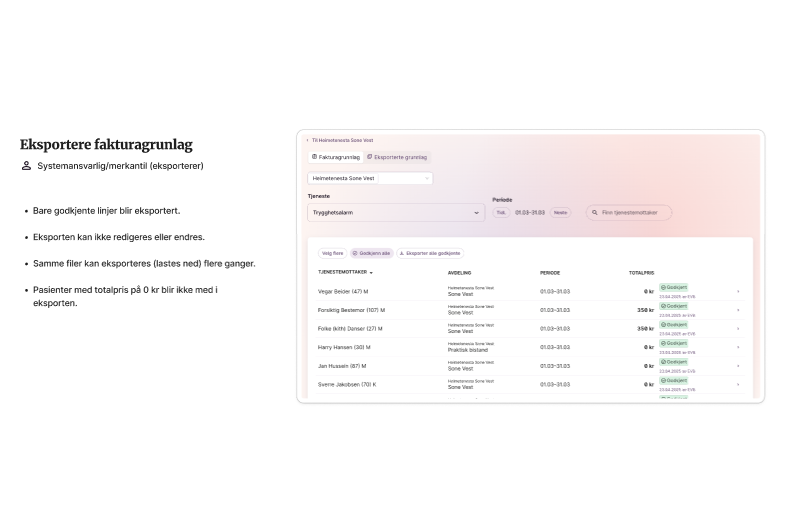Go back via 'Til Heimetenesta Sone Vest' link
810x529 pixels.
tap(339, 140)
